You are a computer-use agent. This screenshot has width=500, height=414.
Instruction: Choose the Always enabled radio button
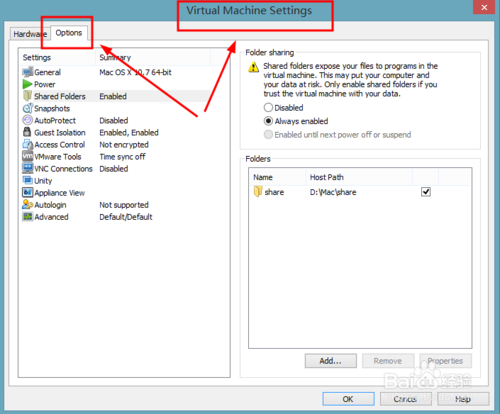tap(268, 121)
